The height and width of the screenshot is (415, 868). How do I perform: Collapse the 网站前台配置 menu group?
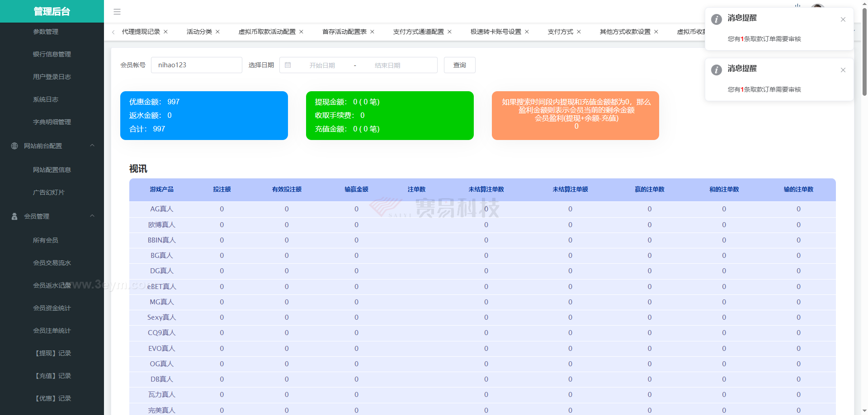(92, 145)
